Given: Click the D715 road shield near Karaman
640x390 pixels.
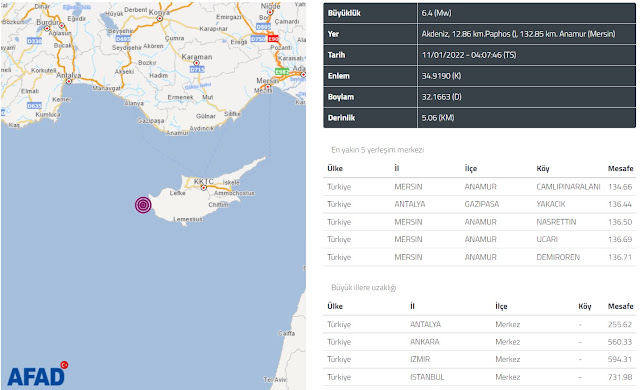Looking at the screenshot, I should click(198, 69).
